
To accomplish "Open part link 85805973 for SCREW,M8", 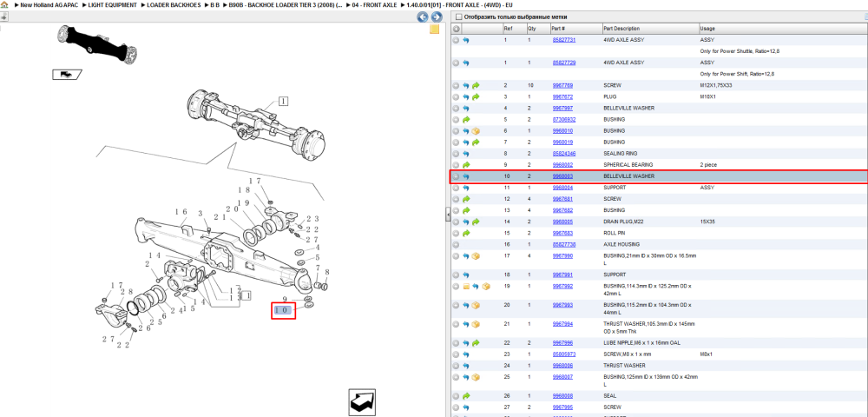I will 563,354.
